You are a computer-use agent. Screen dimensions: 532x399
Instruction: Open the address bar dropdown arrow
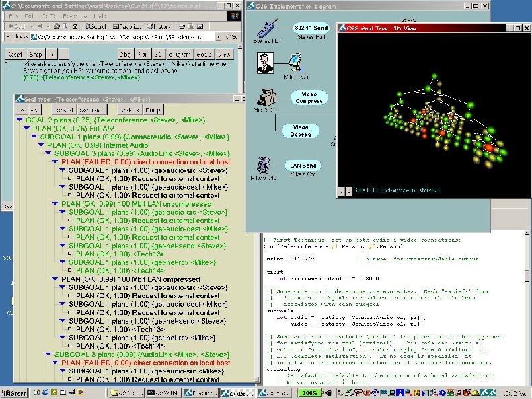[x=218, y=36]
